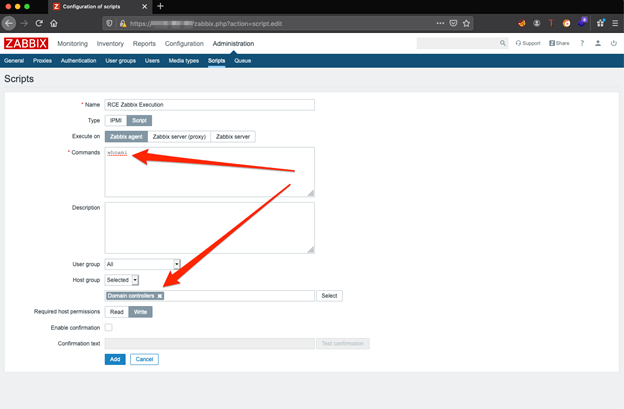Screen dimensions: 624x409
Task: Click the Cancel button
Action: pyautogui.click(x=144, y=359)
